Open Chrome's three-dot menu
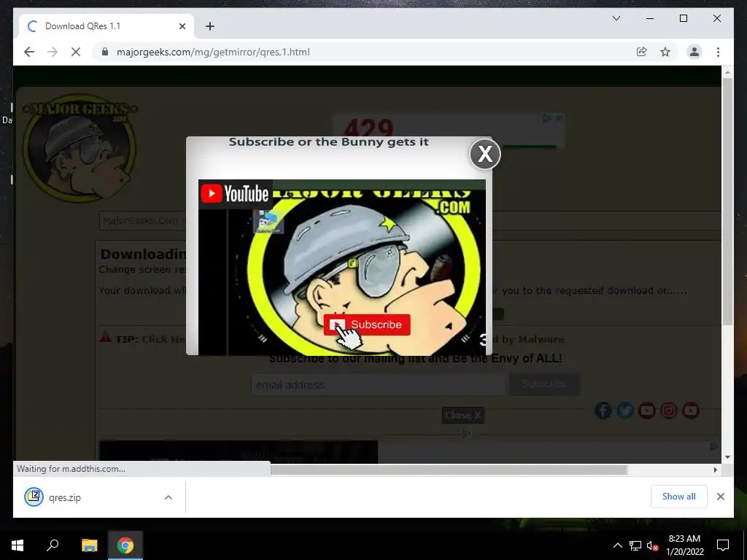This screenshot has width=747, height=560. coord(718,52)
